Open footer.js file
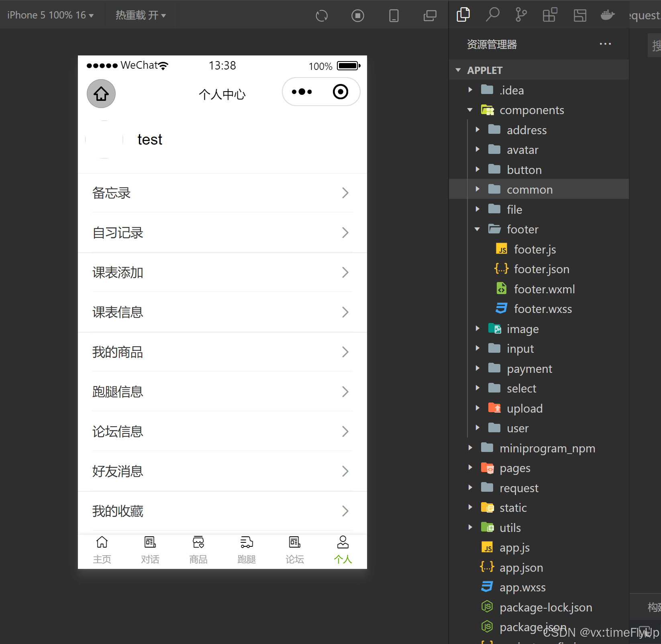Image resolution: width=661 pixels, height=644 pixels. pos(539,249)
